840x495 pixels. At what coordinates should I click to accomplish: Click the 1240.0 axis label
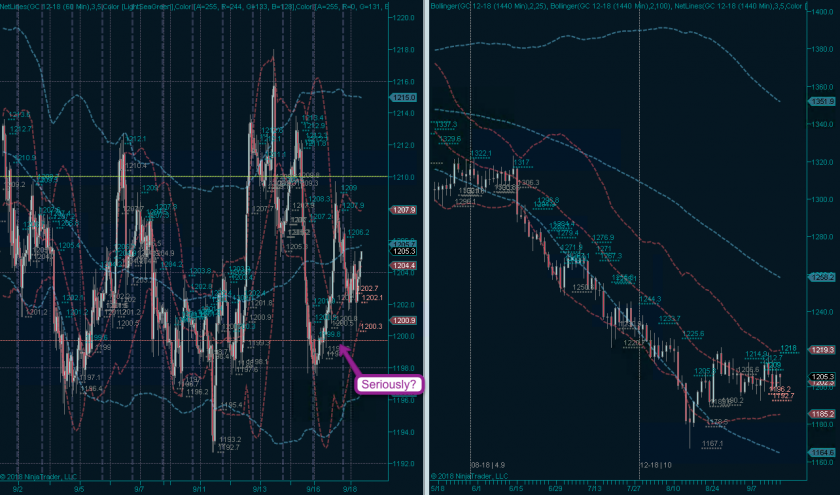[823, 312]
